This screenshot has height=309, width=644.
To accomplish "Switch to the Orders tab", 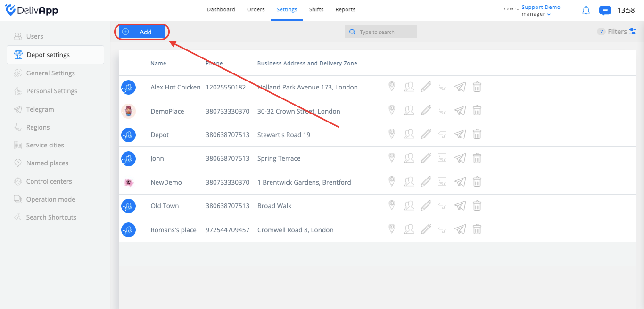I will click(x=256, y=9).
